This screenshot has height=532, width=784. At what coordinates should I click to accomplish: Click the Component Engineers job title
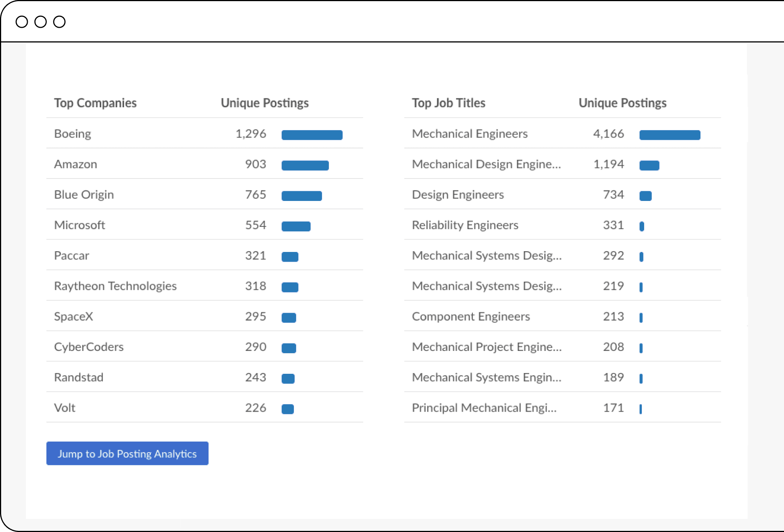[471, 316]
